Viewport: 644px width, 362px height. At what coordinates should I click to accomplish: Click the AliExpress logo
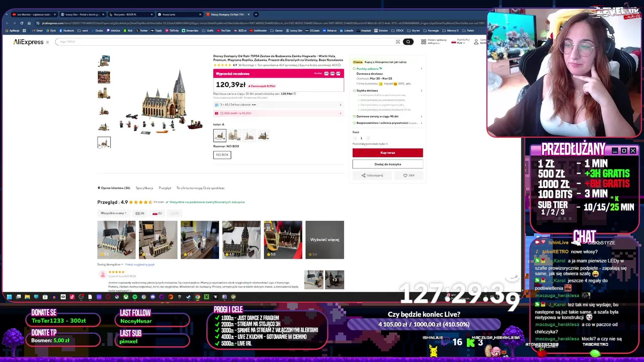(28, 42)
